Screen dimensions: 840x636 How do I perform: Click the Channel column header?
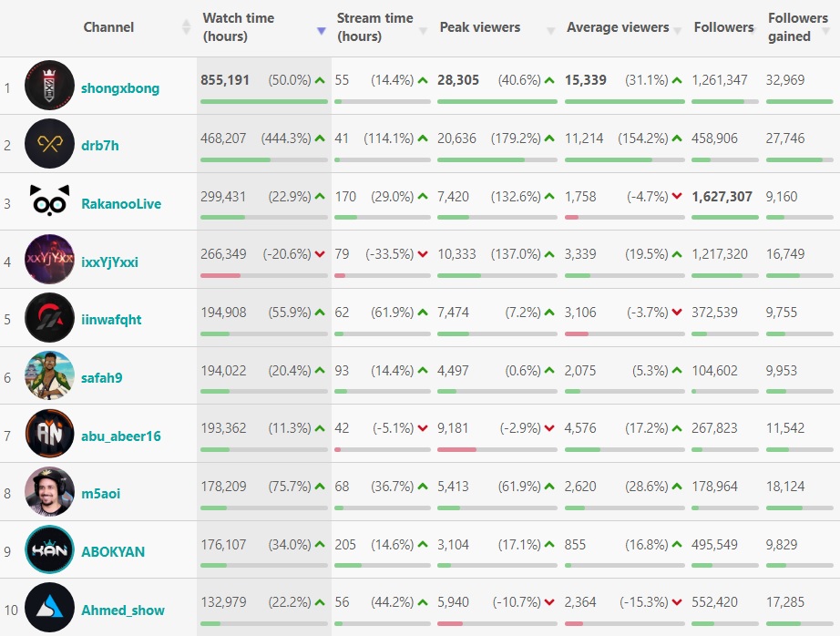point(108,27)
